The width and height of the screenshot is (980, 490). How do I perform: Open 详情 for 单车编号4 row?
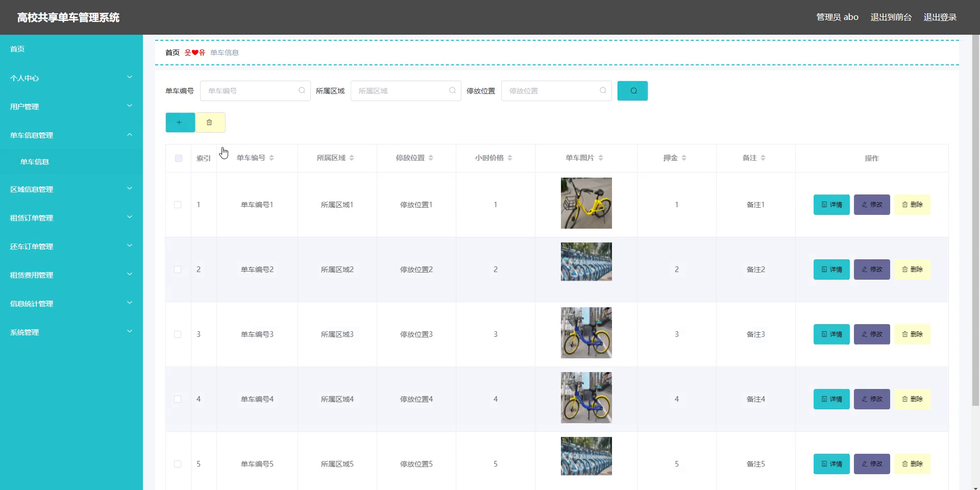click(x=831, y=399)
